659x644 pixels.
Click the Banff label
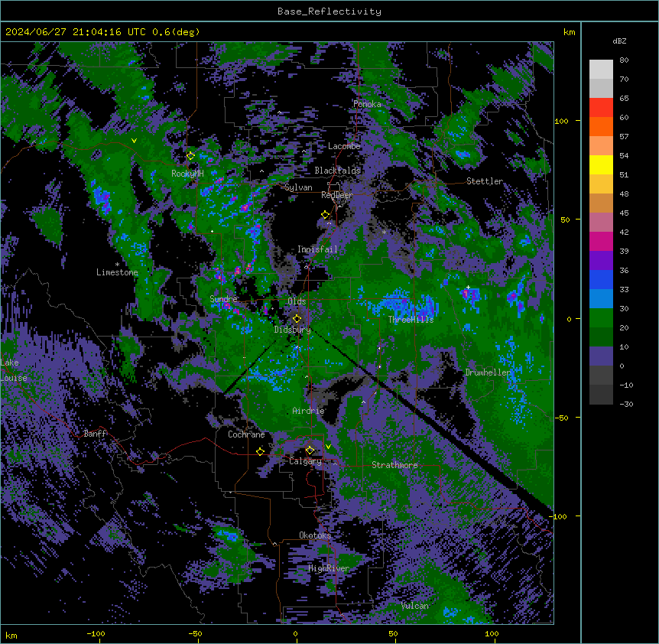click(x=96, y=434)
